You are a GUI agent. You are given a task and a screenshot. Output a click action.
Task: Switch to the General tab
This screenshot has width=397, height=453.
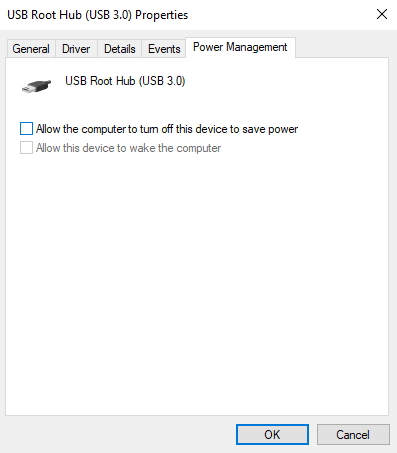tap(31, 49)
